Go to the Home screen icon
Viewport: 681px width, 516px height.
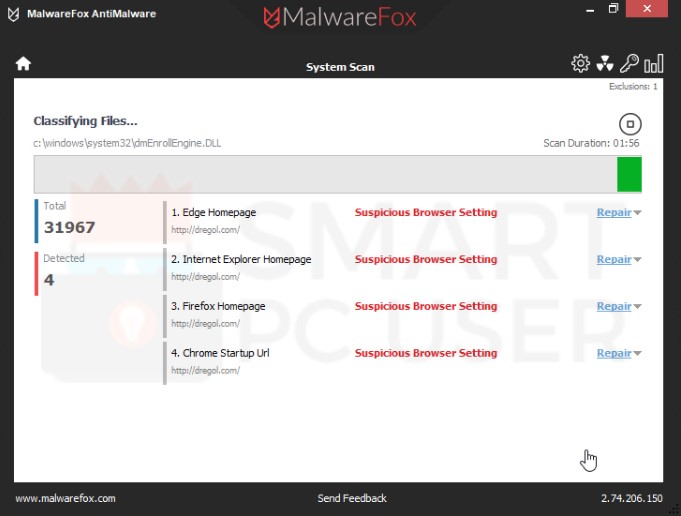23,64
